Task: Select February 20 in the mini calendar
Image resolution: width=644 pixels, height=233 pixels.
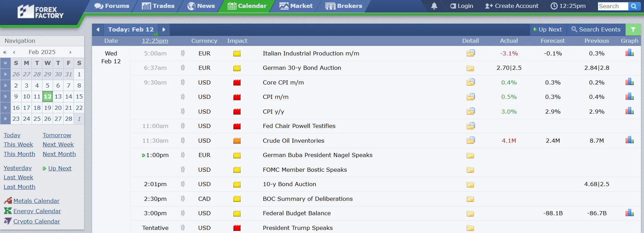Action: pos(58,108)
